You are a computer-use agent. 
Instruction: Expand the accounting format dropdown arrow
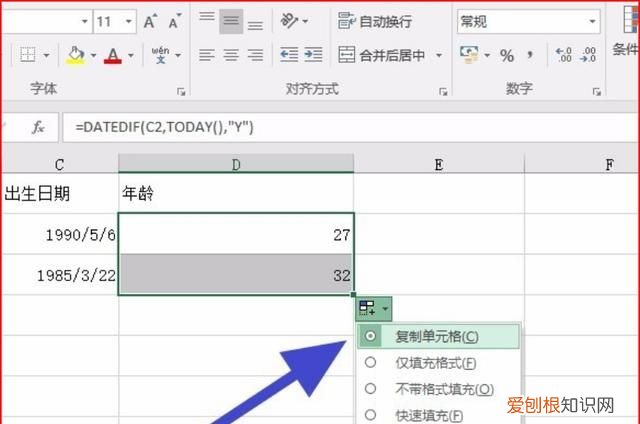487,55
